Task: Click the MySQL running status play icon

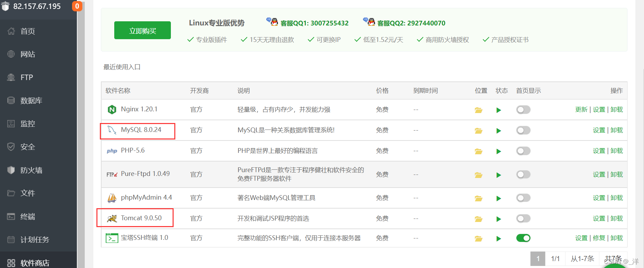Action: click(499, 131)
